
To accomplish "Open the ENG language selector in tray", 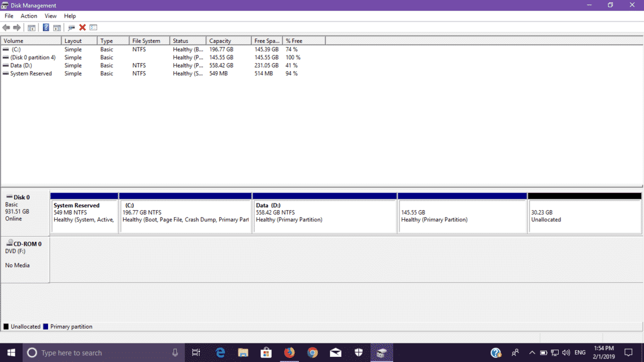I will pyautogui.click(x=580, y=352).
